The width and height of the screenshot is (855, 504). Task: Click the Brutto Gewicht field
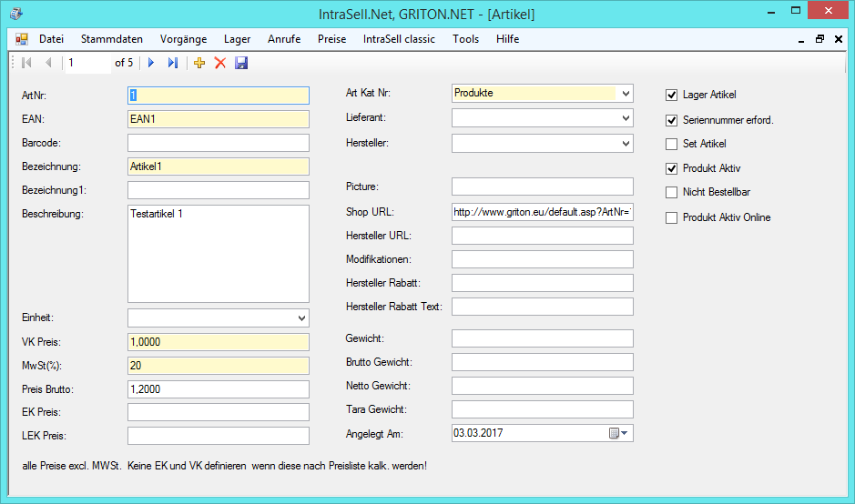[x=543, y=362]
